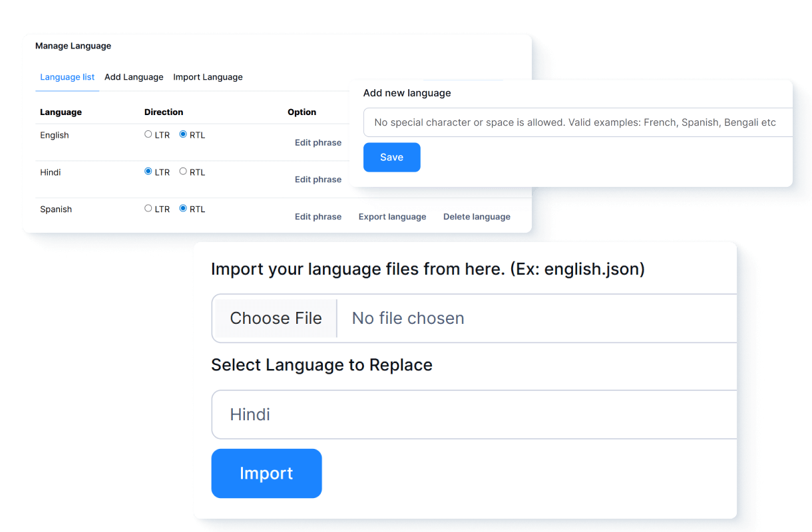812x532 pixels.
Task: Select LTR direction for Hindi
Action: pyautogui.click(x=148, y=172)
